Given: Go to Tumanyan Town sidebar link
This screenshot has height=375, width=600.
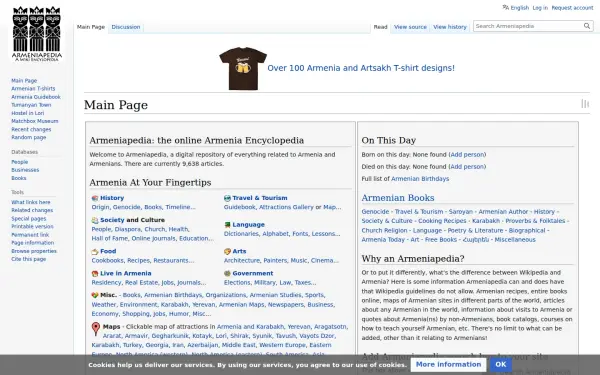Looking at the screenshot, I should (x=31, y=105).
